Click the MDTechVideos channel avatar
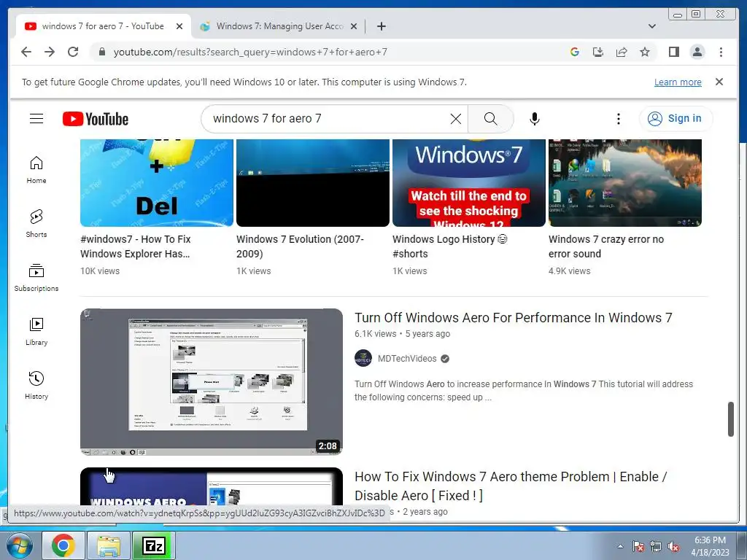Viewport: 747px width, 560px height. tap(363, 359)
